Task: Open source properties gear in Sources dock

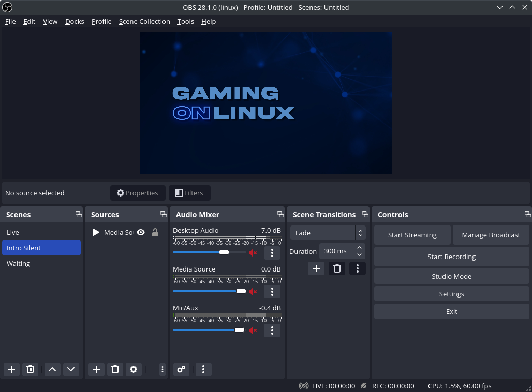Action: (134, 369)
